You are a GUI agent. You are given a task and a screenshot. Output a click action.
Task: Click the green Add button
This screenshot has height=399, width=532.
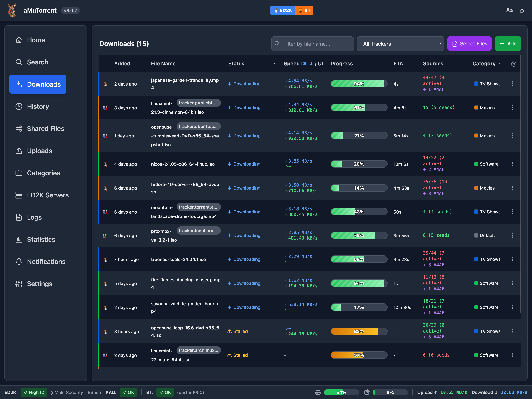coord(508,44)
